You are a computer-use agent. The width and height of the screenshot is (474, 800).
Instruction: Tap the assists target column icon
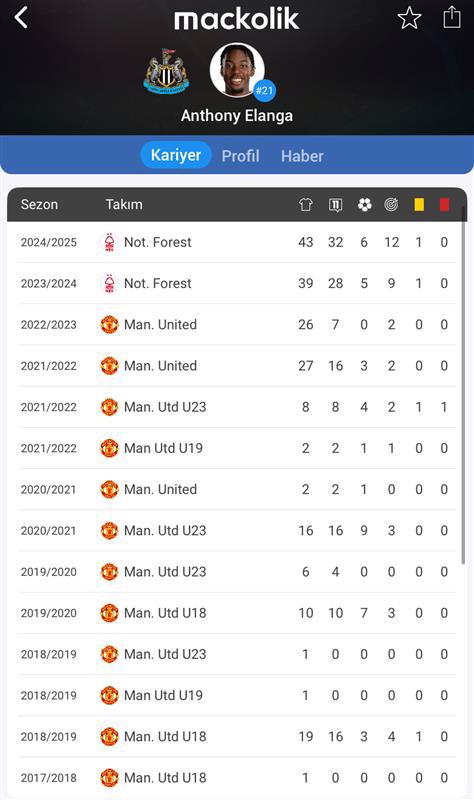391,205
